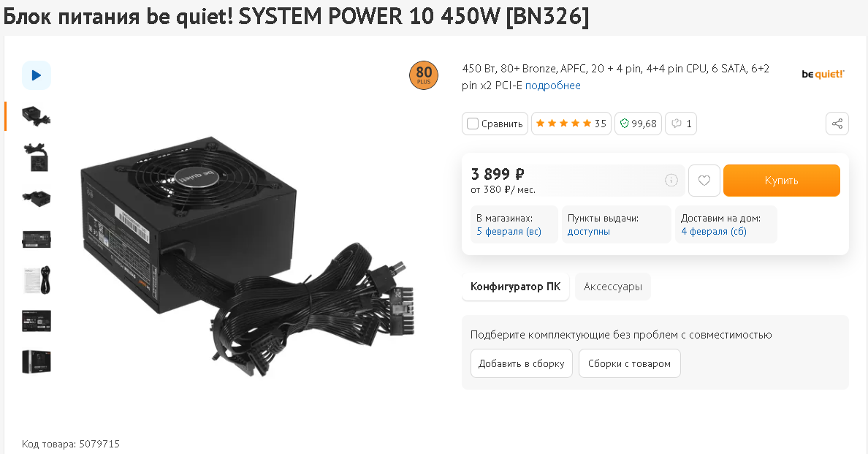Open Сборки с товаром
Screen dimensions: 868x454
pyautogui.click(x=629, y=364)
